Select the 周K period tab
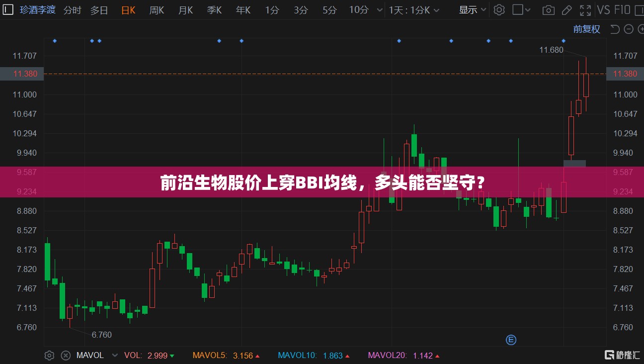The image size is (644, 364). (157, 10)
